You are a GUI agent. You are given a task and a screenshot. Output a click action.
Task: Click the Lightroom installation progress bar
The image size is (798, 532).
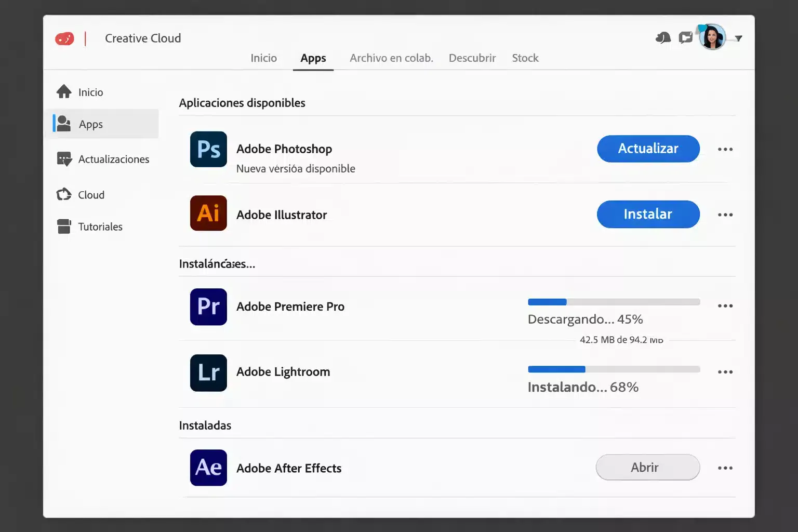click(614, 369)
